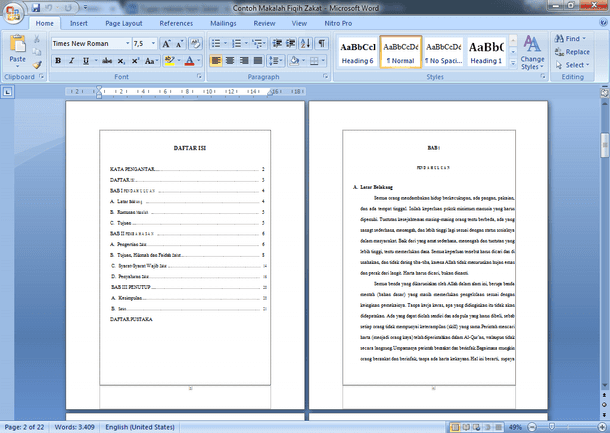Click the Words: 3.409 status indicator
This screenshot has width=610, height=433.
pyautogui.click(x=75, y=427)
